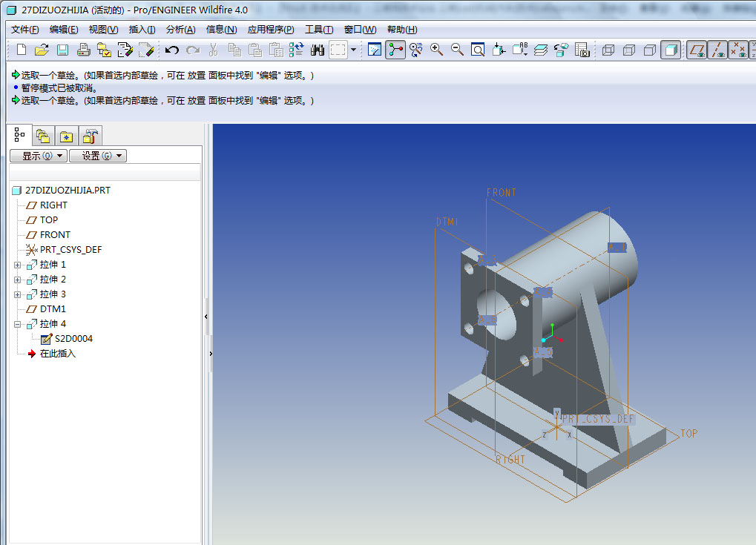Click the New file icon
Screen dimensions: 756x545
(x=22, y=50)
